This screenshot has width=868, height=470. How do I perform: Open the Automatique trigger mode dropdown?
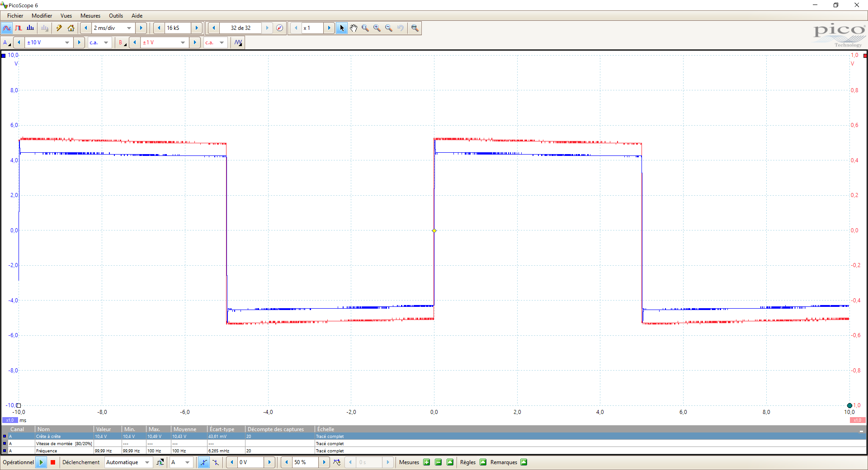(x=128, y=462)
